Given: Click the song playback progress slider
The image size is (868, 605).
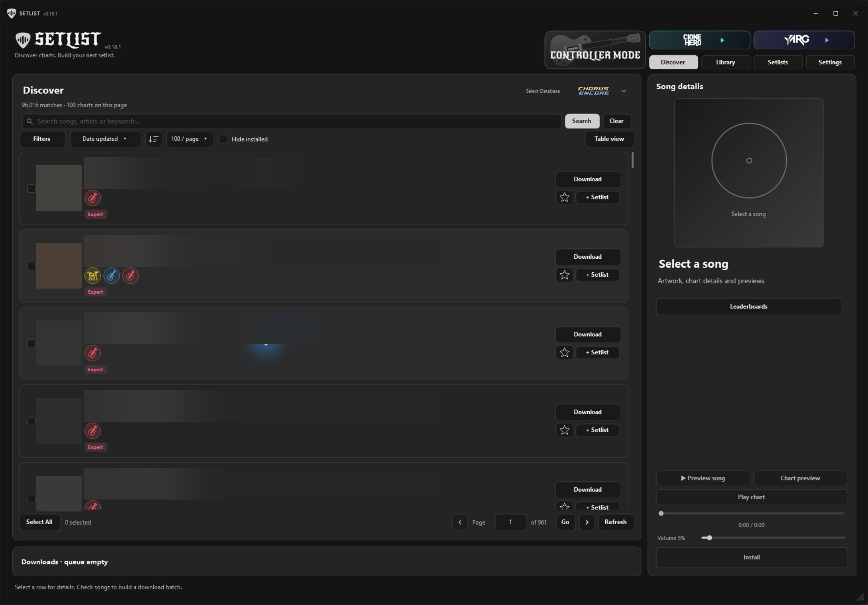Looking at the screenshot, I should click(752, 513).
